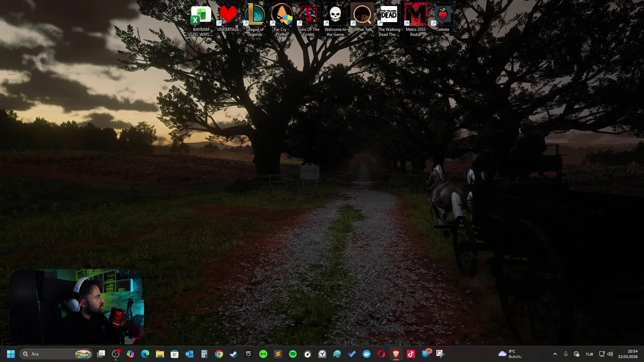Open Google Chrome from the taskbar

click(x=219, y=354)
